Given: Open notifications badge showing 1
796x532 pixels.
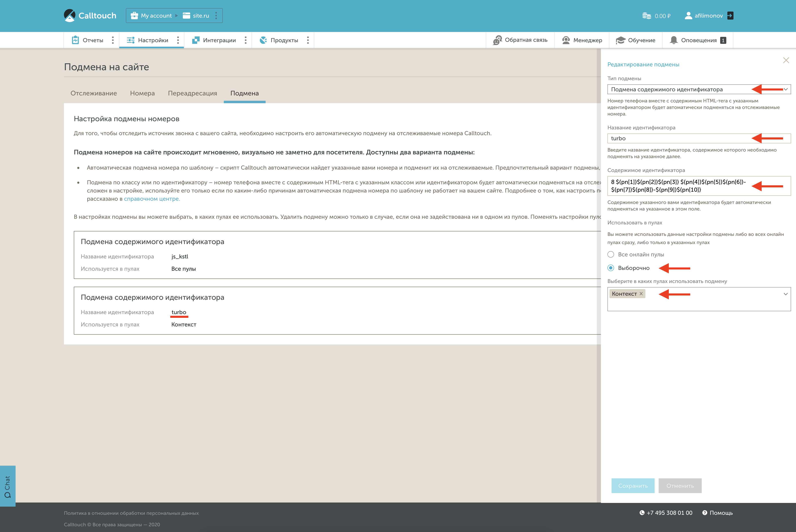Looking at the screenshot, I should click(723, 40).
